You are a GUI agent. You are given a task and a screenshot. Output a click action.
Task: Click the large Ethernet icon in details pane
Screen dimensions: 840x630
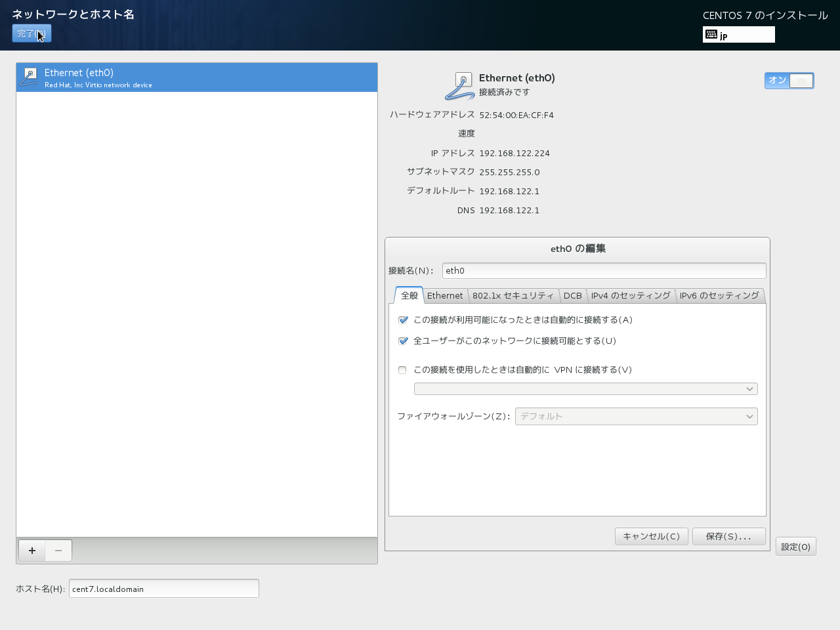[460, 86]
